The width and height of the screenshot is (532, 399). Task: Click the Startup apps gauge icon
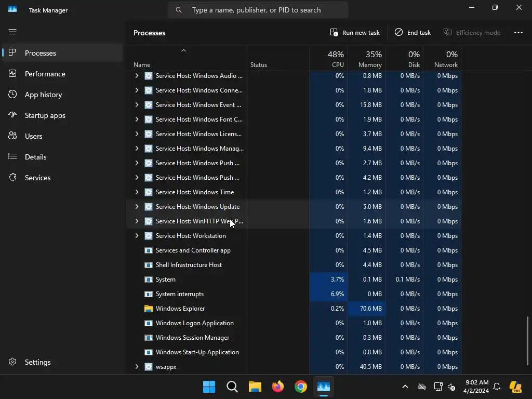[x=12, y=115]
